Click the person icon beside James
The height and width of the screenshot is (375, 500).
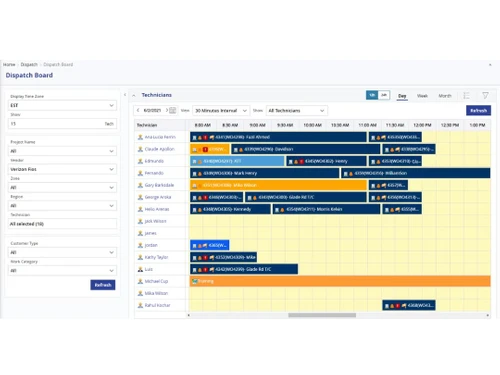tap(140, 233)
